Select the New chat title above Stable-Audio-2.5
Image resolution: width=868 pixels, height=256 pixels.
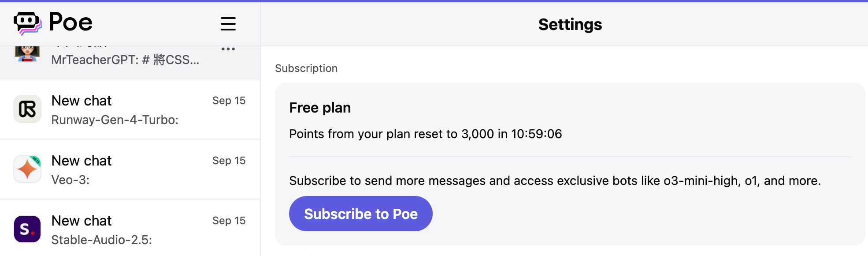[x=82, y=221]
